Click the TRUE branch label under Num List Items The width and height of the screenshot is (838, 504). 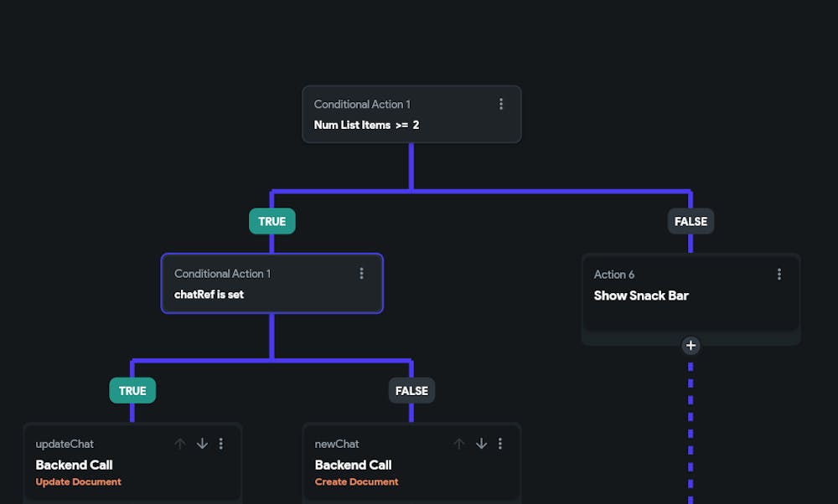(x=272, y=221)
